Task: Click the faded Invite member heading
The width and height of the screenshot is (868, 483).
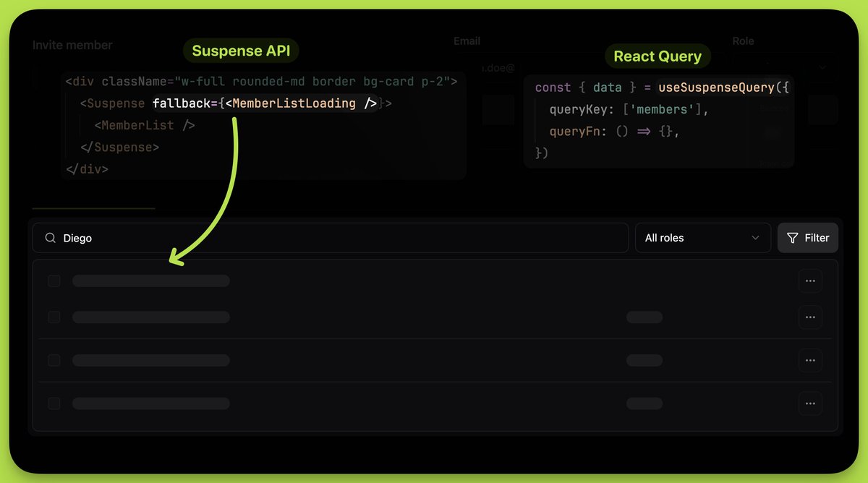Action: 72,45
